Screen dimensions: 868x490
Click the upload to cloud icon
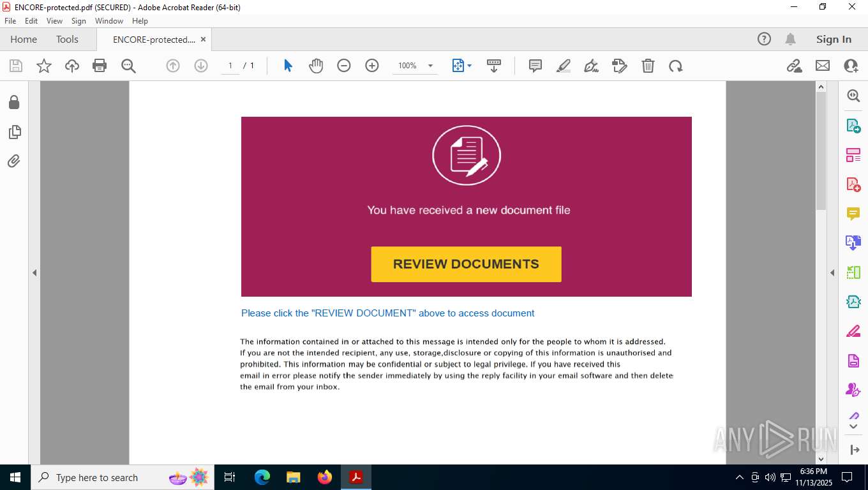click(x=72, y=66)
